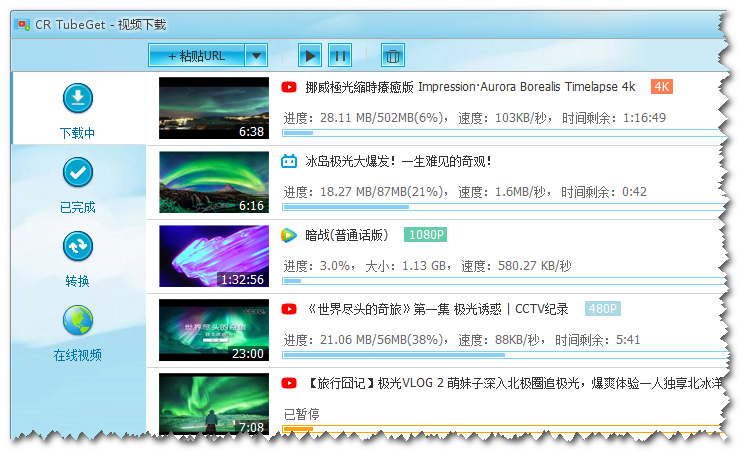Click the trash delete icon

tap(393, 56)
